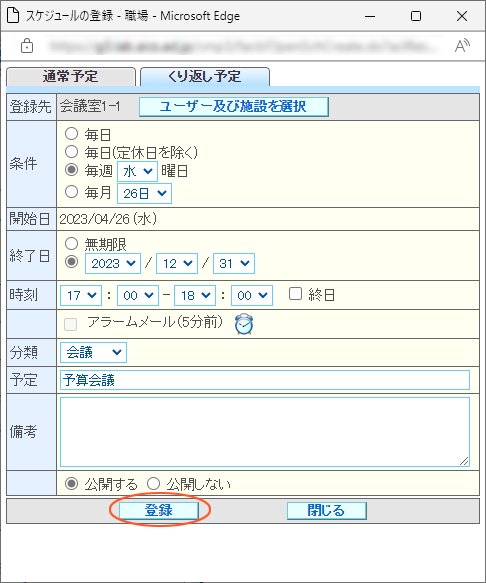The width and height of the screenshot is (486, 583).
Task: Open the weekday dropdown showing 水
Action: 138,171
